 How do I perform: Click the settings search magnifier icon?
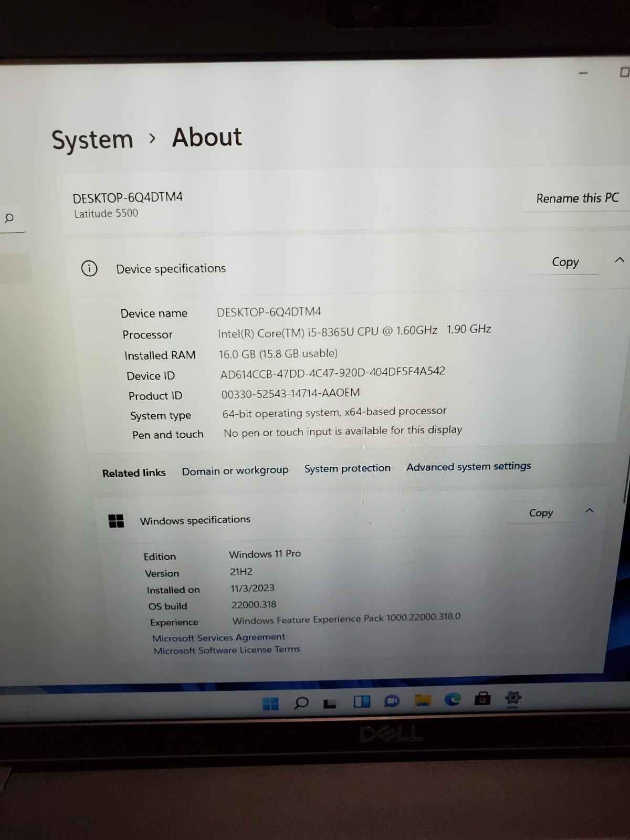(x=9, y=218)
